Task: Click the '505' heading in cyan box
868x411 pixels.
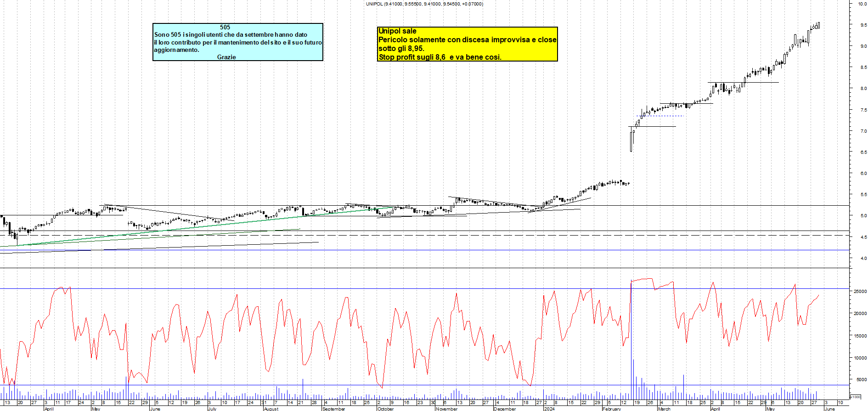Action: click(225, 27)
